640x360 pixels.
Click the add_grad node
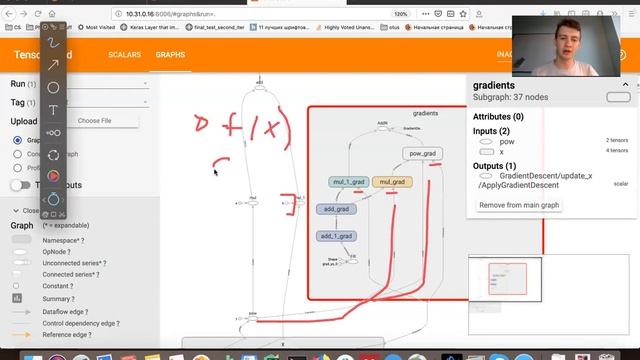[x=336, y=209]
